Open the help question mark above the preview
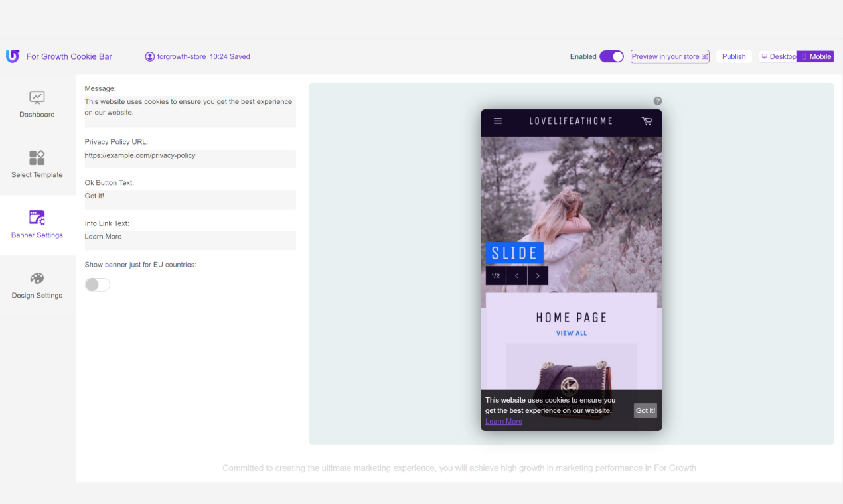Viewport: 843px width, 504px height. 657,101
